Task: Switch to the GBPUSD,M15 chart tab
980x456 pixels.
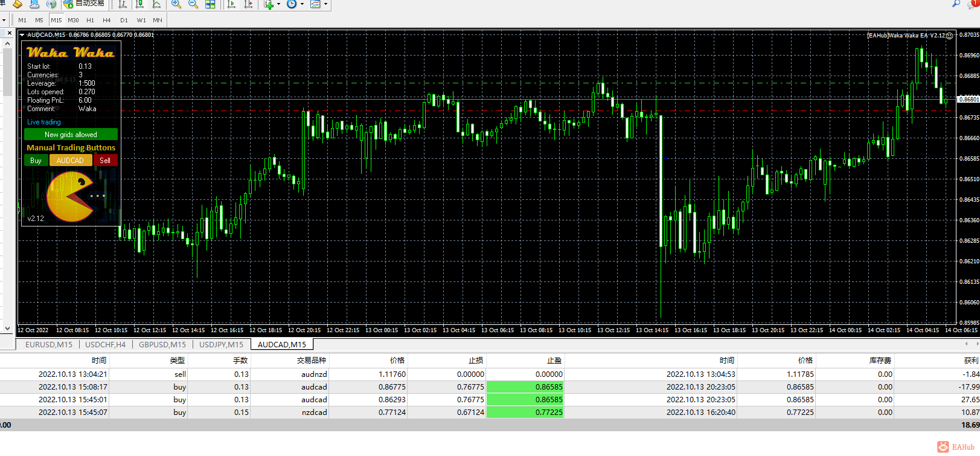Action: [162, 344]
